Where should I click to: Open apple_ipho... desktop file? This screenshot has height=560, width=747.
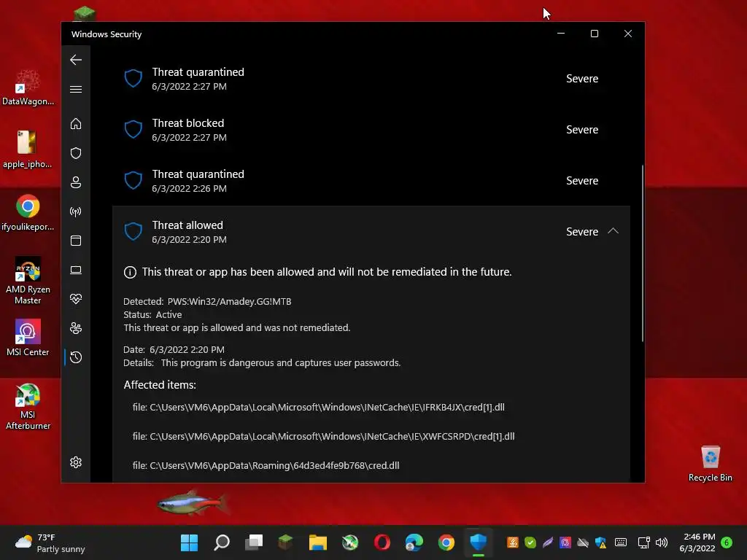pos(27,149)
